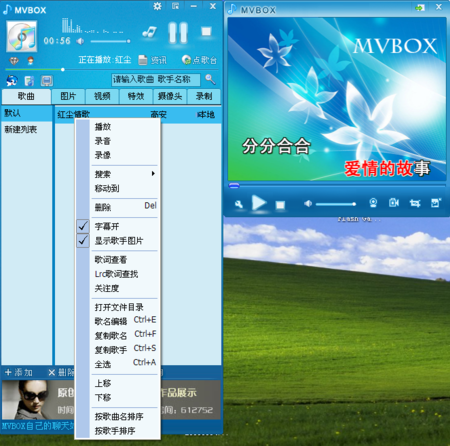450x446 pixels.
Task: Stop the video in MVBOX video window
Action: pyautogui.click(x=280, y=204)
